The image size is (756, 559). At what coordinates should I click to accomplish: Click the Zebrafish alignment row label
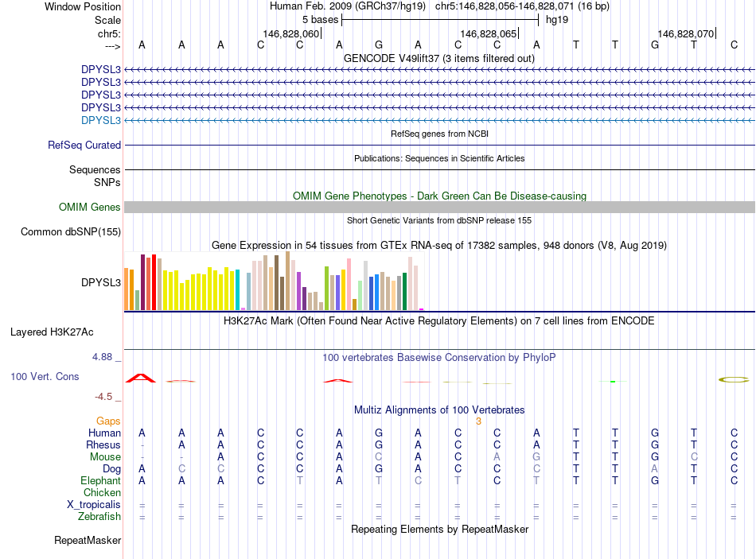click(99, 516)
